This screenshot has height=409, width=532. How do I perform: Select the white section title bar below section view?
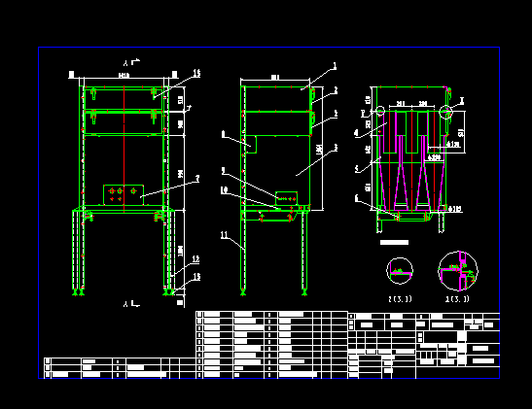(394, 242)
